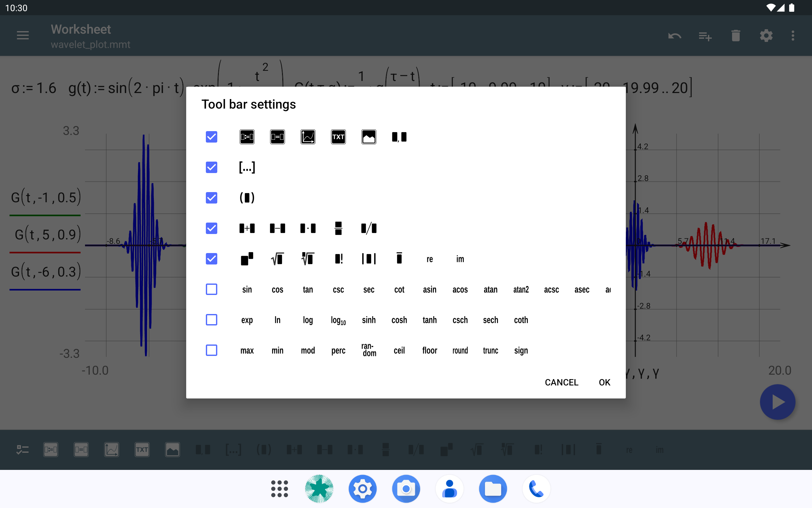Viewport: 812px width, 508px height.
Task: Open the Contacts app from the dock
Action: coord(450,489)
